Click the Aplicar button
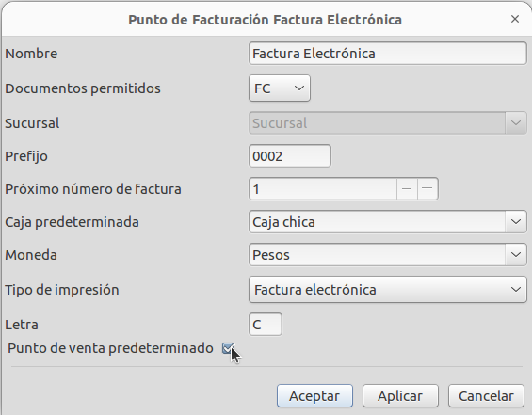 tap(400, 395)
